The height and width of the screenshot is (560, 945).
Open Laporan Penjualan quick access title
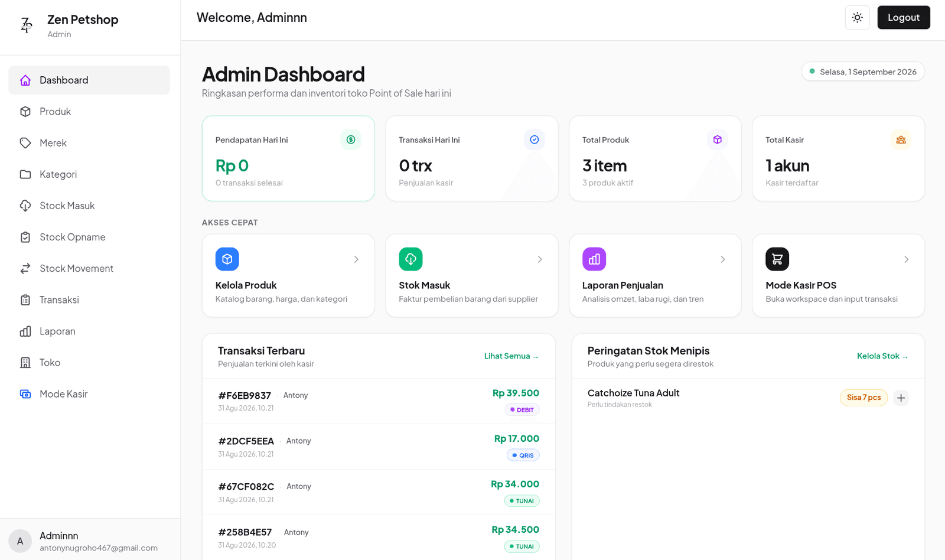point(623,285)
